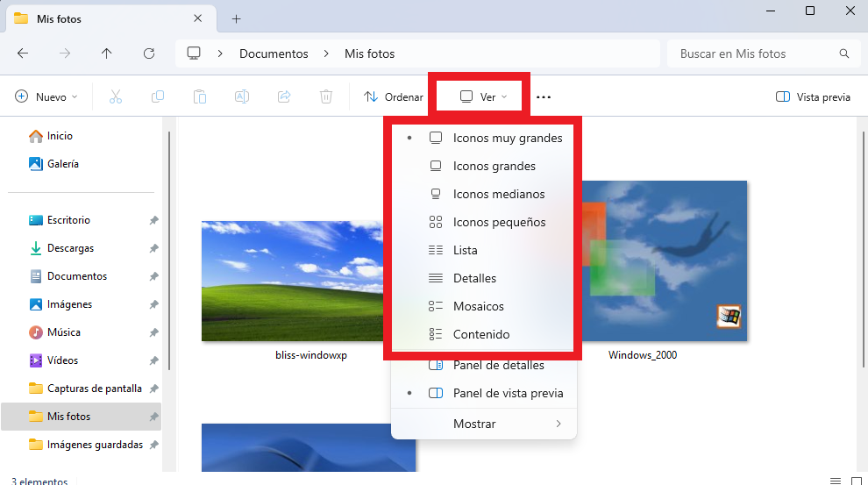Image resolution: width=868 pixels, height=485 pixels.
Task: Select Iconos muy grandes view
Action: [x=483, y=138]
